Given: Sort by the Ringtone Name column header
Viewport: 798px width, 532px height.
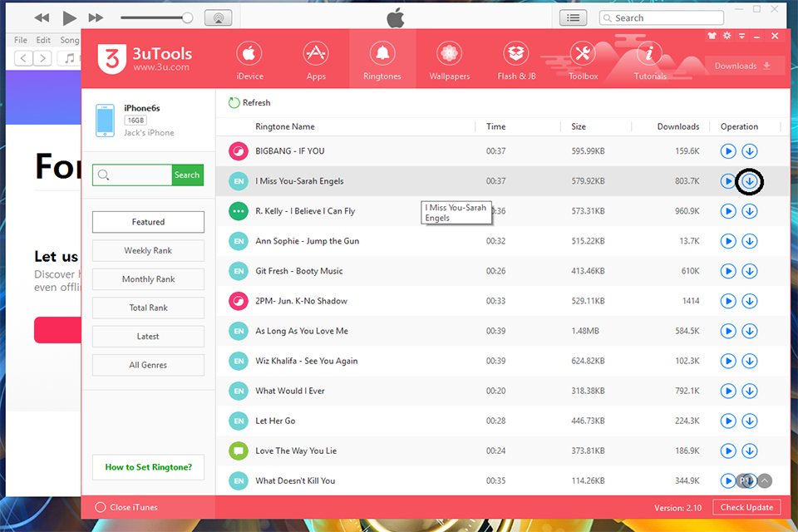Looking at the screenshot, I should tap(285, 126).
